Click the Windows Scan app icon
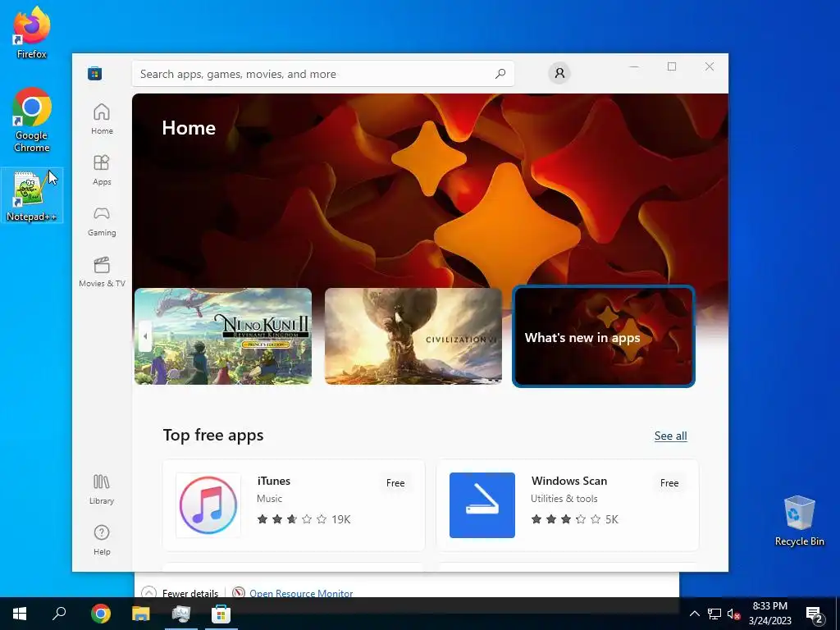840x630 pixels. pyautogui.click(x=482, y=505)
